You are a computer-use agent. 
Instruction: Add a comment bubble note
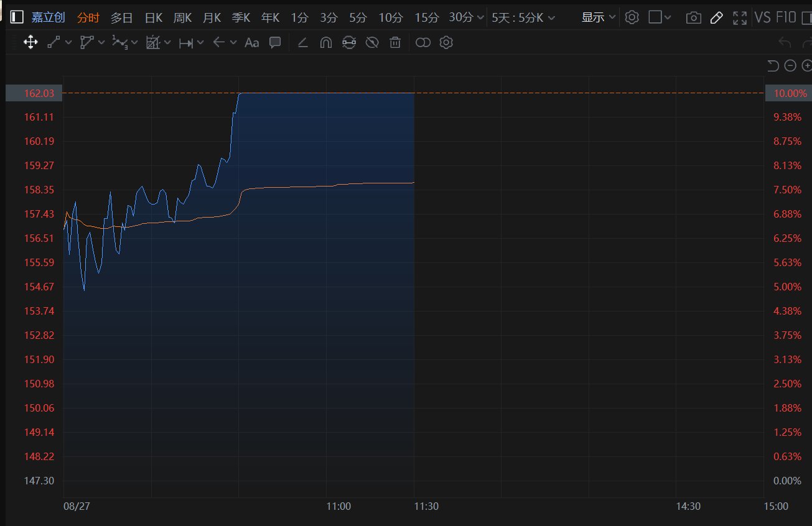(275, 43)
